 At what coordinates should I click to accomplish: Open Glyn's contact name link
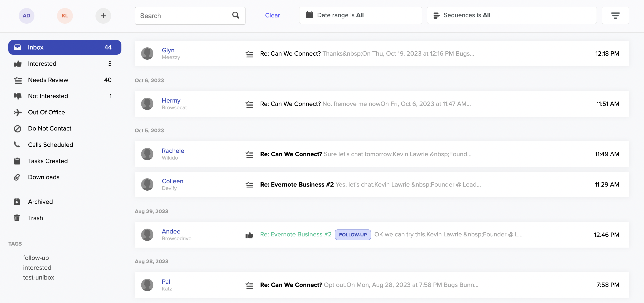(x=168, y=50)
